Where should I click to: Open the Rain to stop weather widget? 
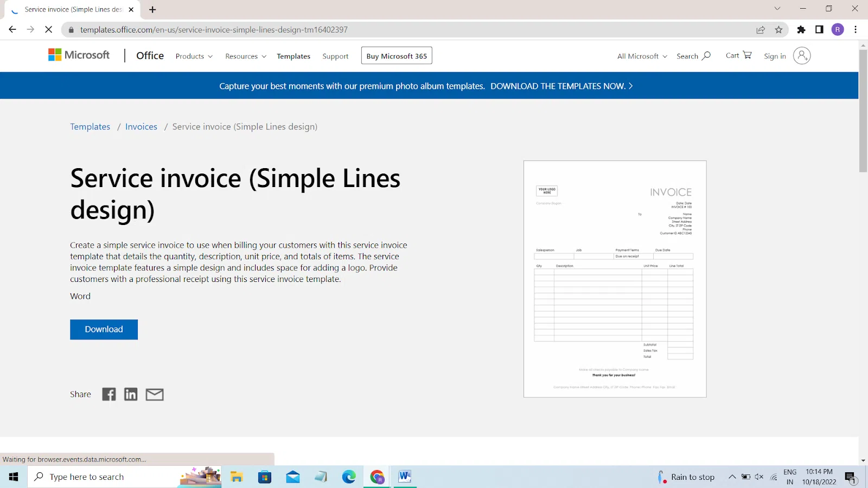(x=686, y=477)
